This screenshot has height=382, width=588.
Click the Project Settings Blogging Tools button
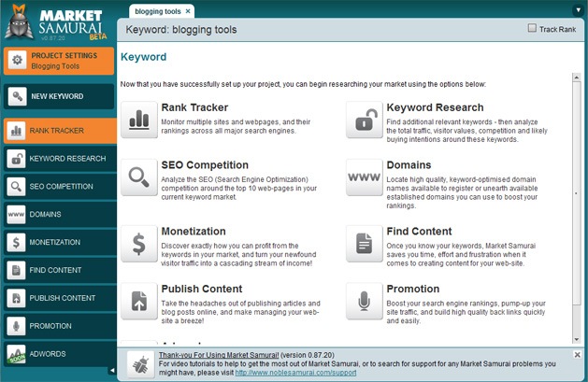click(59, 61)
